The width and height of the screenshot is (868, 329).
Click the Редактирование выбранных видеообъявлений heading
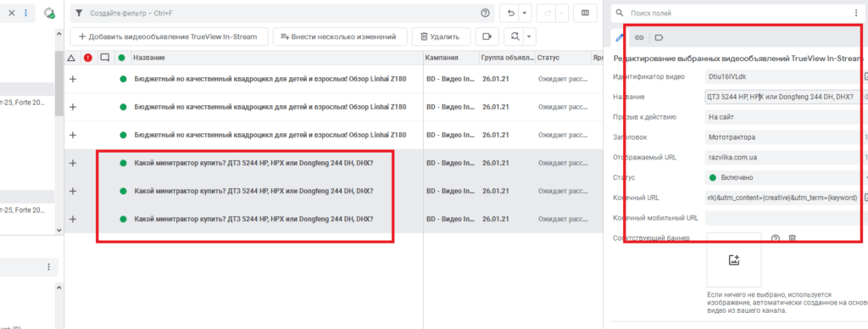coord(738,59)
